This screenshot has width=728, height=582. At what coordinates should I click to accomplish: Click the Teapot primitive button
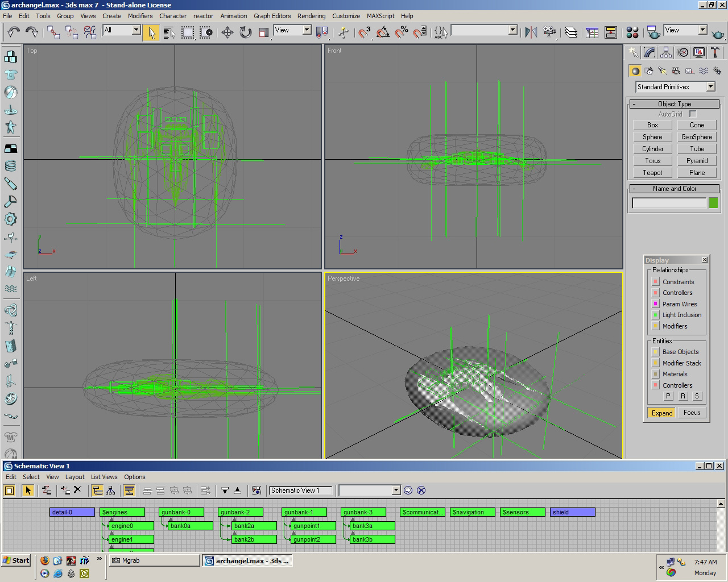[x=652, y=173]
